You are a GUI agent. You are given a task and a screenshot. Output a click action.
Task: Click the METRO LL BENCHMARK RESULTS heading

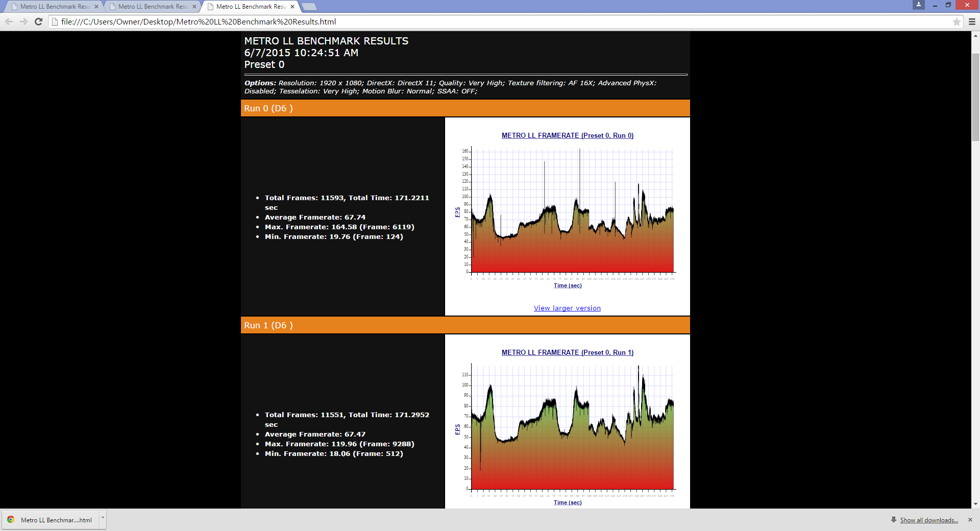tap(326, 41)
